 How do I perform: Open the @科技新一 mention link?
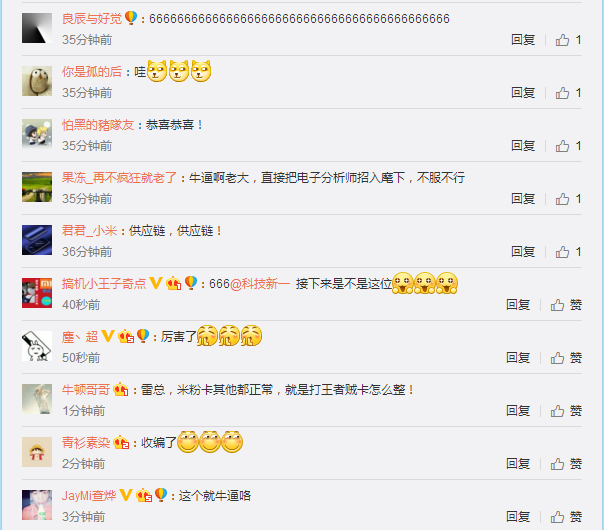(x=260, y=284)
